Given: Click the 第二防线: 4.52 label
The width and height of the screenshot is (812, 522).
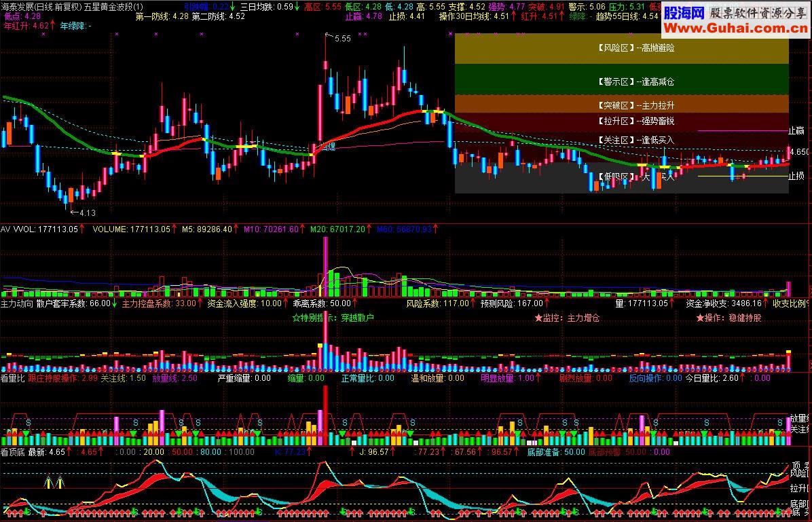Looking at the screenshot, I should coord(219,16).
